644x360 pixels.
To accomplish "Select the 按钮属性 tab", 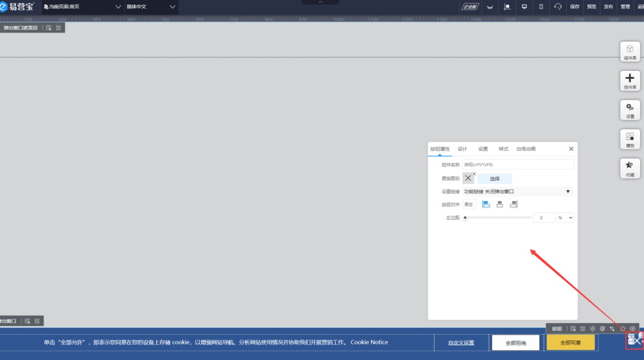I will (440, 149).
